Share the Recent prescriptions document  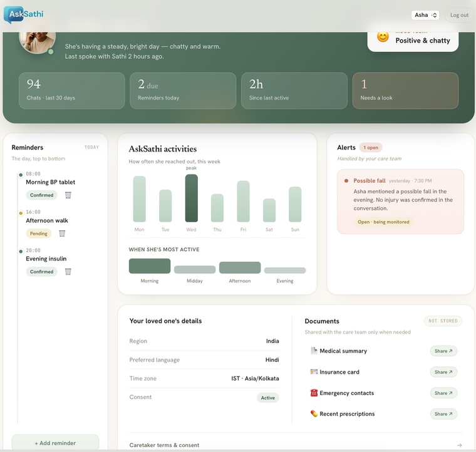pos(443,414)
